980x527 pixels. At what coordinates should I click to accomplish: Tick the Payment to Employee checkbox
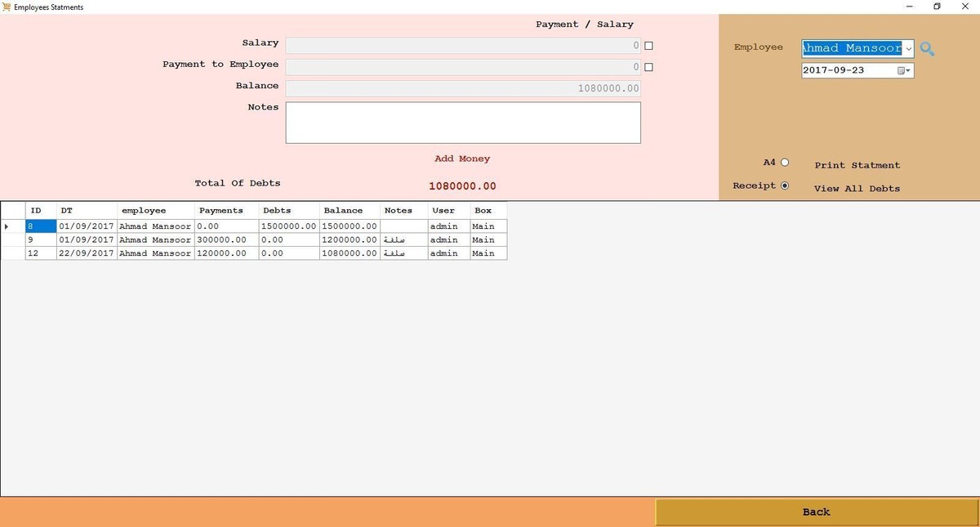(x=648, y=68)
